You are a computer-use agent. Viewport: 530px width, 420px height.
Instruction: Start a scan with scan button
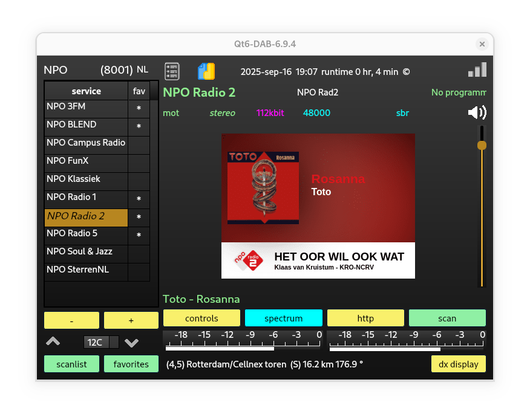point(447,318)
